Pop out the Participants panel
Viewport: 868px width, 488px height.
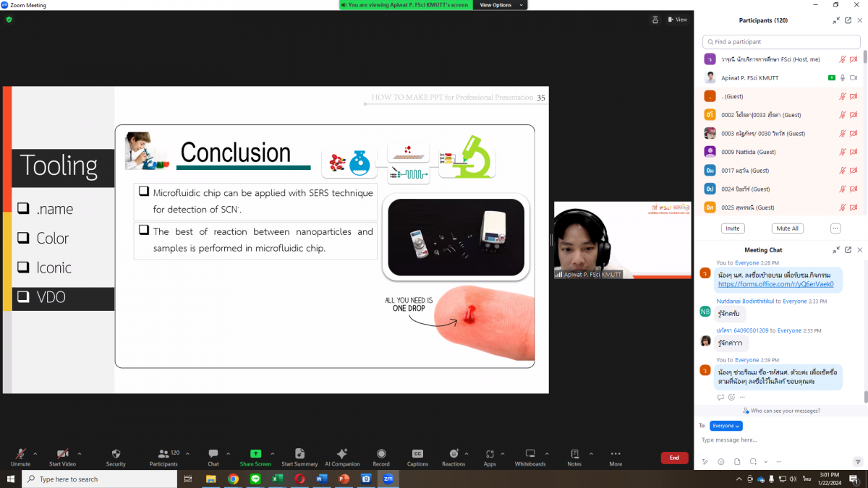click(x=848, y=20)
